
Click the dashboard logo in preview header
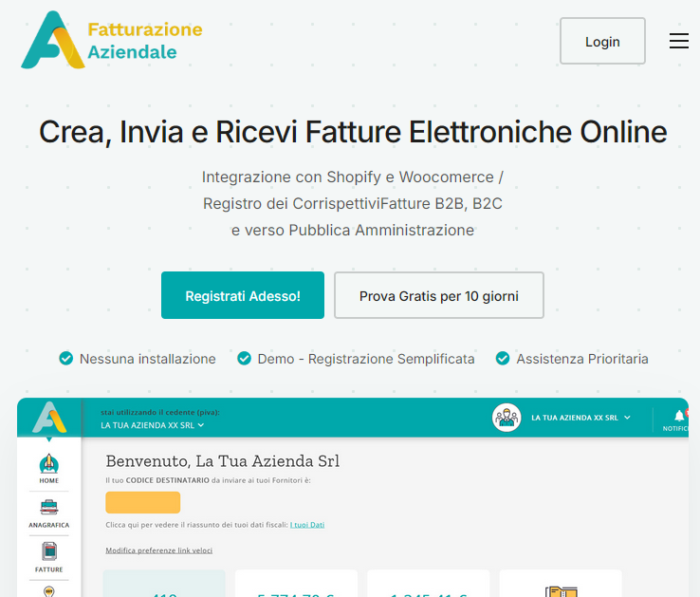[x=49, y=418]
